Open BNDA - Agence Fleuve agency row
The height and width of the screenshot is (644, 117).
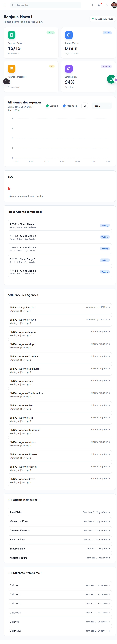click(60, 321)
